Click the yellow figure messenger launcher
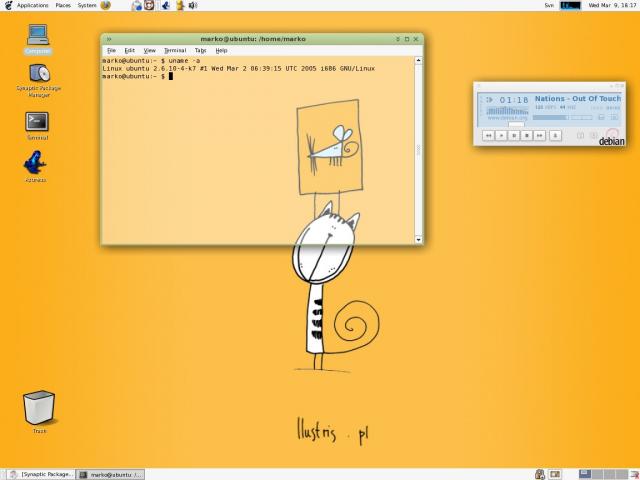This screenshot has width=640, height=480. pos(180,5)
